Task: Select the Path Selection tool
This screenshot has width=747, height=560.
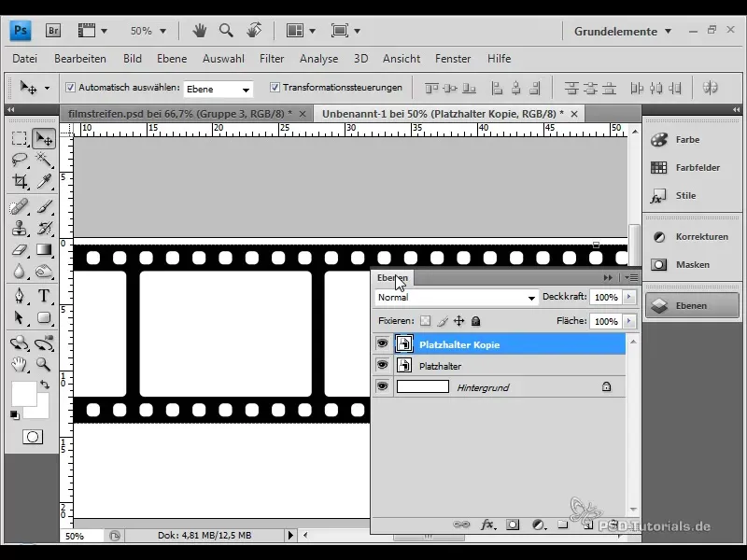Action: coord(19,317)
